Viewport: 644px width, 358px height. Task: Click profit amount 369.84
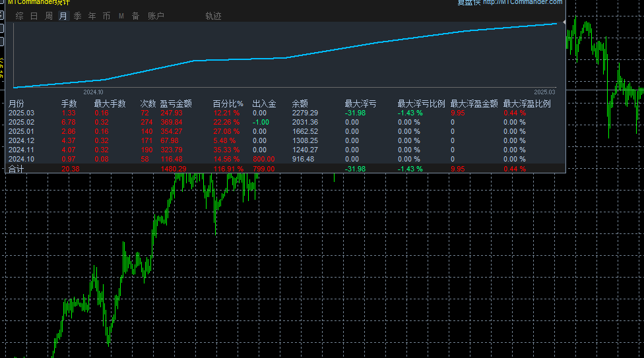(x=172, y=123)
